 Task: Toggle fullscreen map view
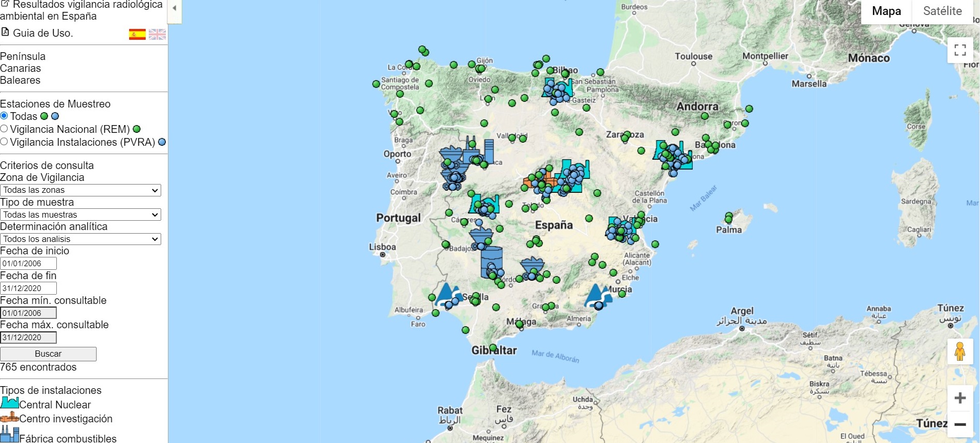[960, 50]
